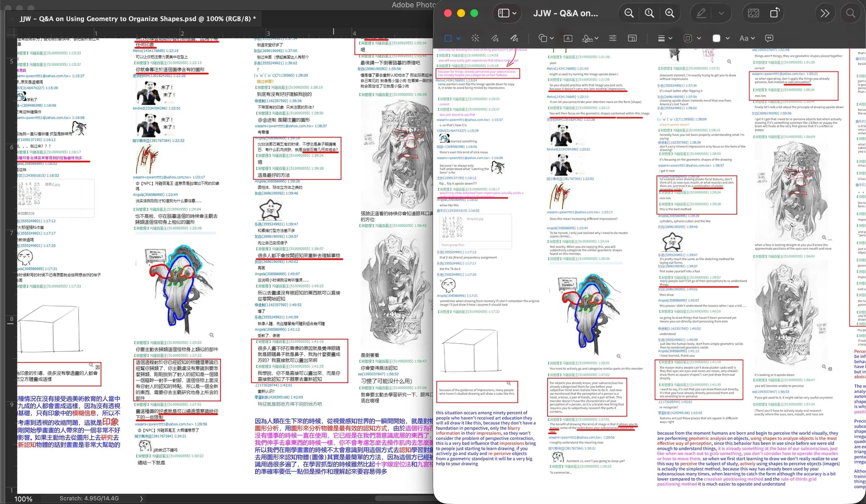The height and width of the screenshot is (504, 866).
Task: Toggle the highlight pen in Preview
Action: click(x=701, y=13)
